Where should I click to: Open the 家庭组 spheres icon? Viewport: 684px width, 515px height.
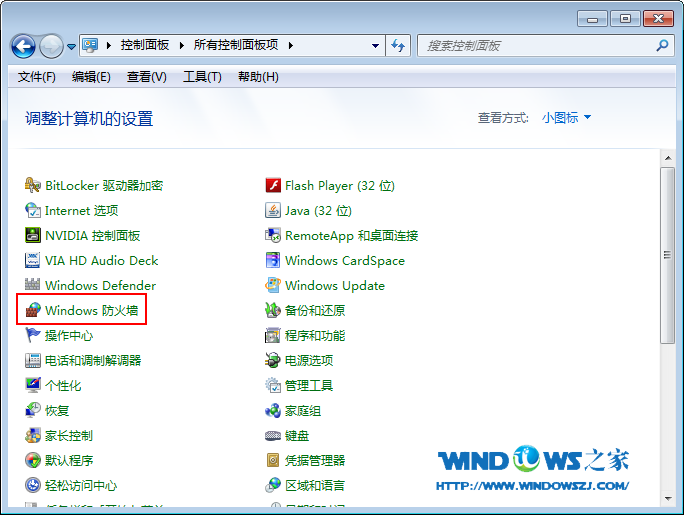(x=273, y=410)
